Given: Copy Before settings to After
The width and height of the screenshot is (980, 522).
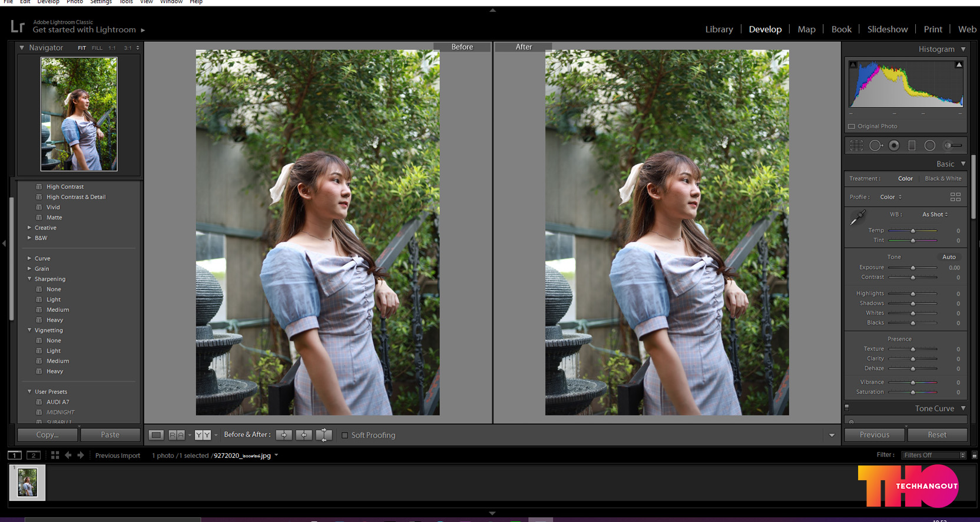Looking at the screenshot, I should pos(284,435).
